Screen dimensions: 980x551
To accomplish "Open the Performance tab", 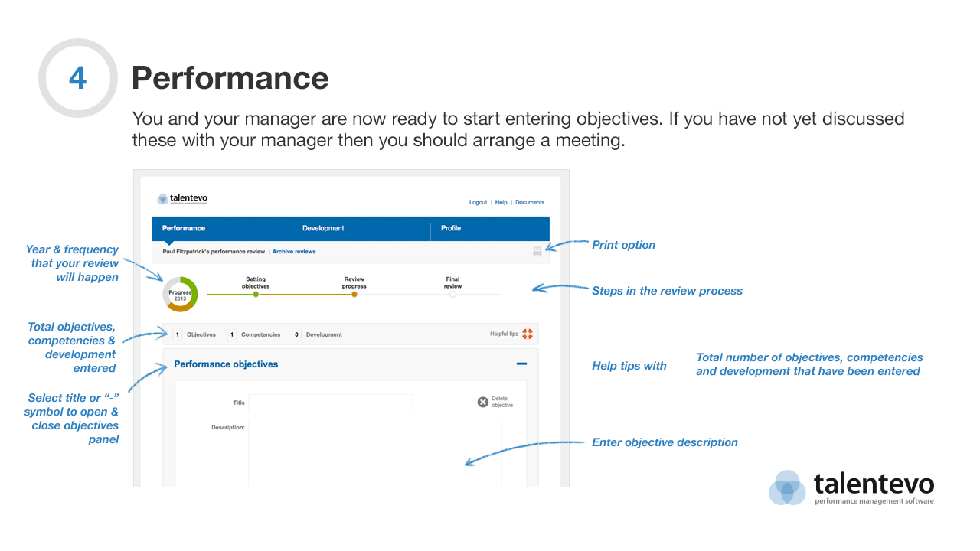I will click(184, 228).
